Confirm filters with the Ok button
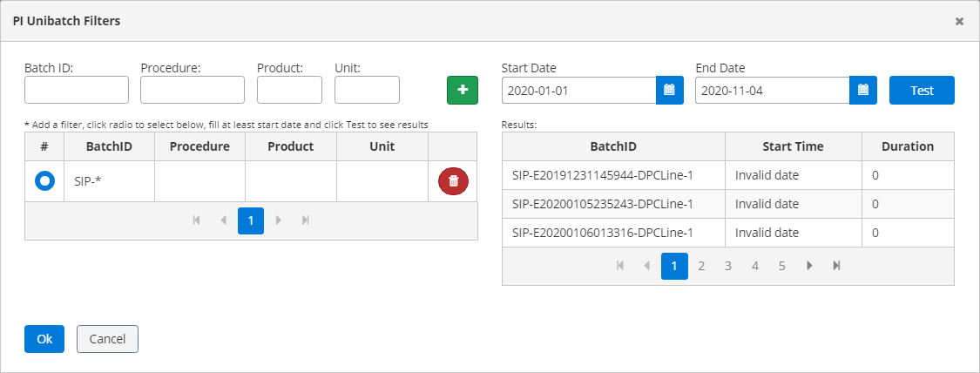 pos(44,339)
